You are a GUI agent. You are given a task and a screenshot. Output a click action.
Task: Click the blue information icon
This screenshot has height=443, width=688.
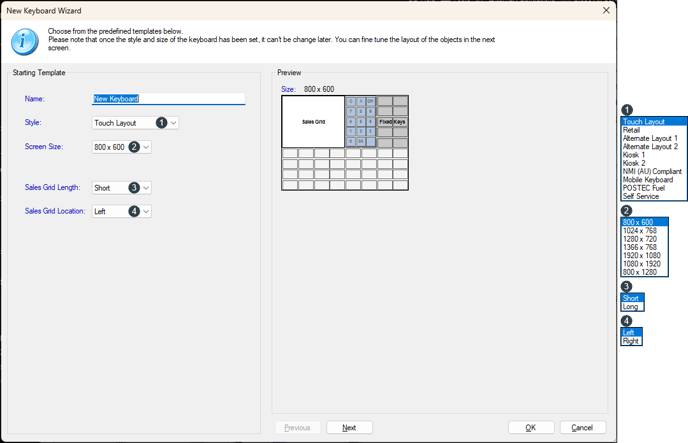click(x=25, y=41)
